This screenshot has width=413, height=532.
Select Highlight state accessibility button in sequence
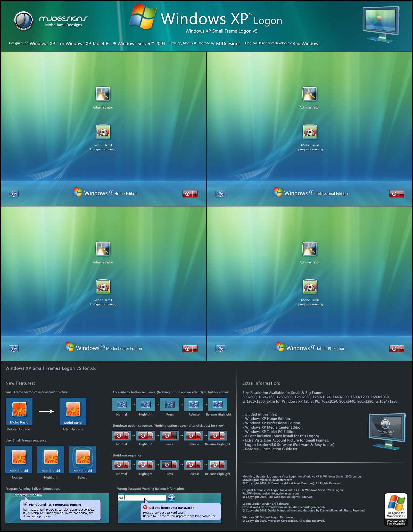click(146, 404)
